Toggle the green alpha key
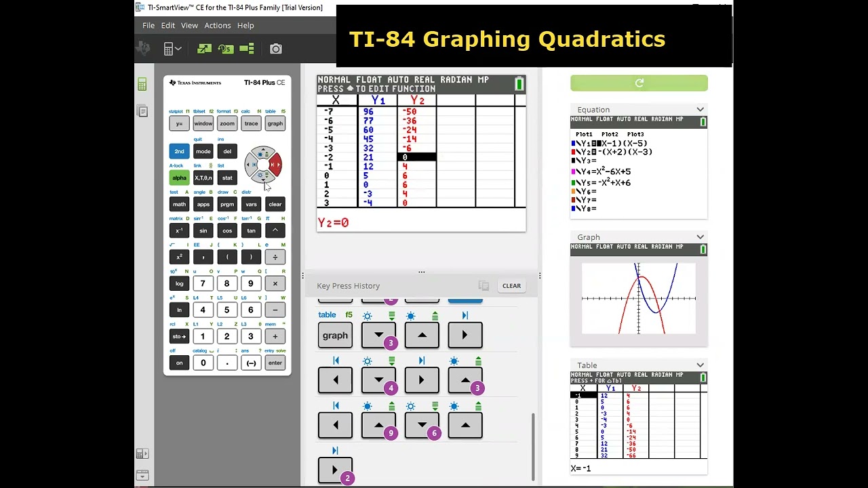868x488 pixels. (x=179, y=178)
